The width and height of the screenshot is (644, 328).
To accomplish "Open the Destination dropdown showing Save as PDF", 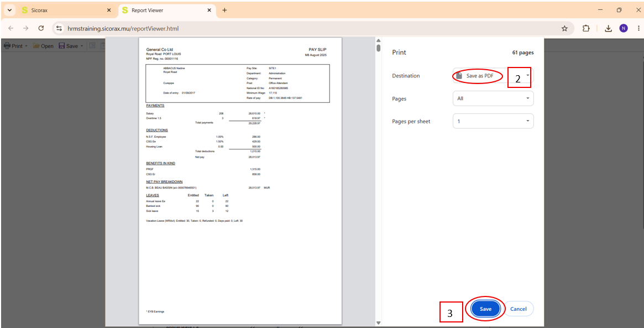I will click(x=493, y=76).
